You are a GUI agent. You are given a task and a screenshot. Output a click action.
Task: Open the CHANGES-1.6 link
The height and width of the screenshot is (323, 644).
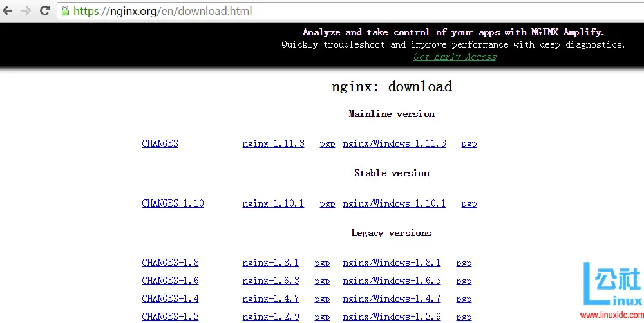click(170, 281)
